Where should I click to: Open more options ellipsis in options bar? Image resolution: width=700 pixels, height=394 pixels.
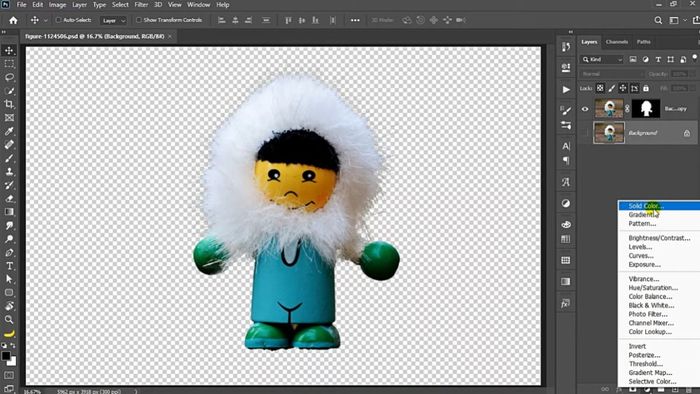tap(355, 20)
